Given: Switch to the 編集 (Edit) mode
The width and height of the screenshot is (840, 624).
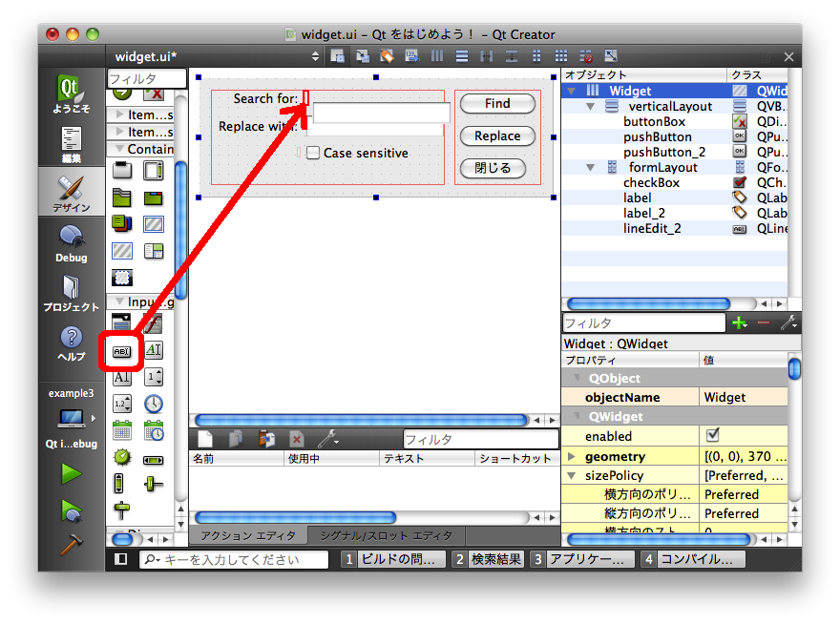Looking at the screenshot, I should (x=71, y=143).
